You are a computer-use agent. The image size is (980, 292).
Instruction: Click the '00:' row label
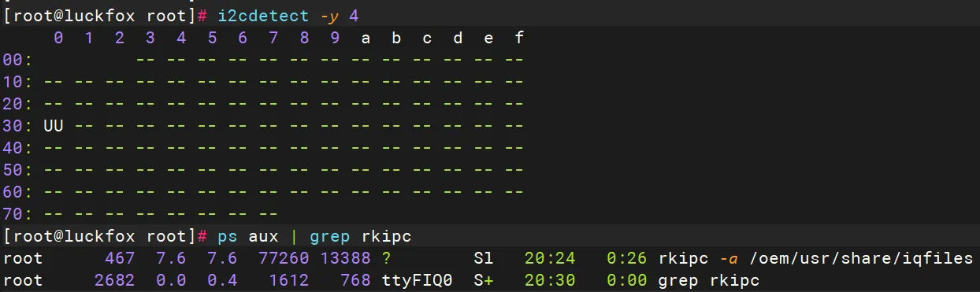click(x=17, y=59)
